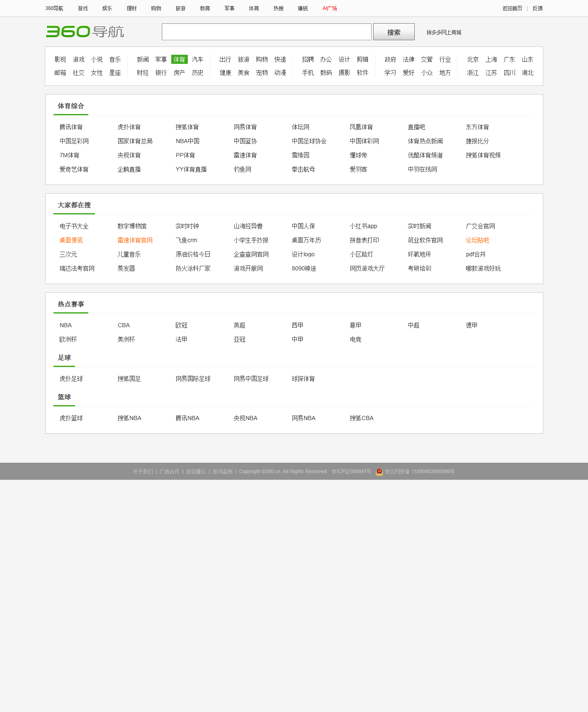Open the 腾讯体育 link
Viewport: 588px width, 712px height.
point(71,127)
